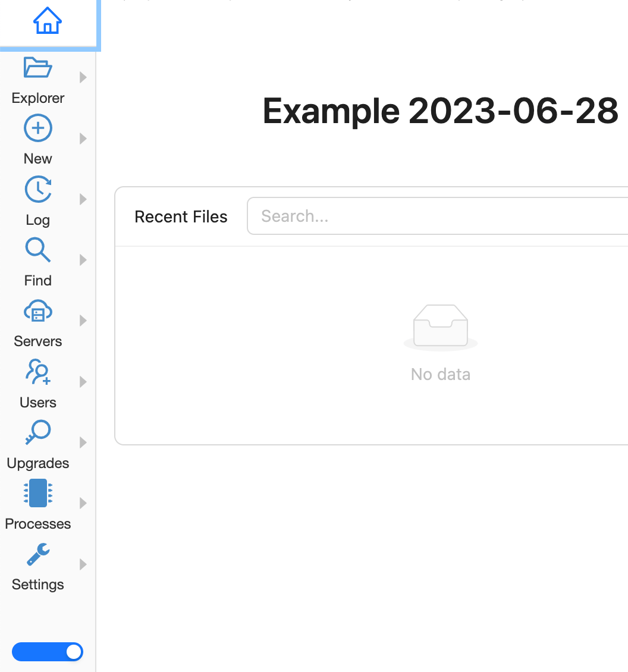Click the Upgrades key icon
Screen dimensions: 628x672
(37, 432)
